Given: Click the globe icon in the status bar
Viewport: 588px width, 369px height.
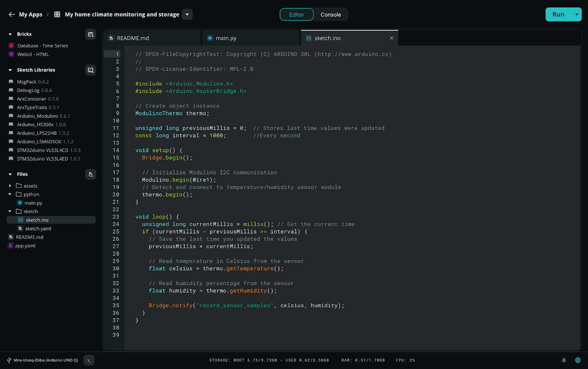Looking at the screenshot, I should (x=577, y=360).
